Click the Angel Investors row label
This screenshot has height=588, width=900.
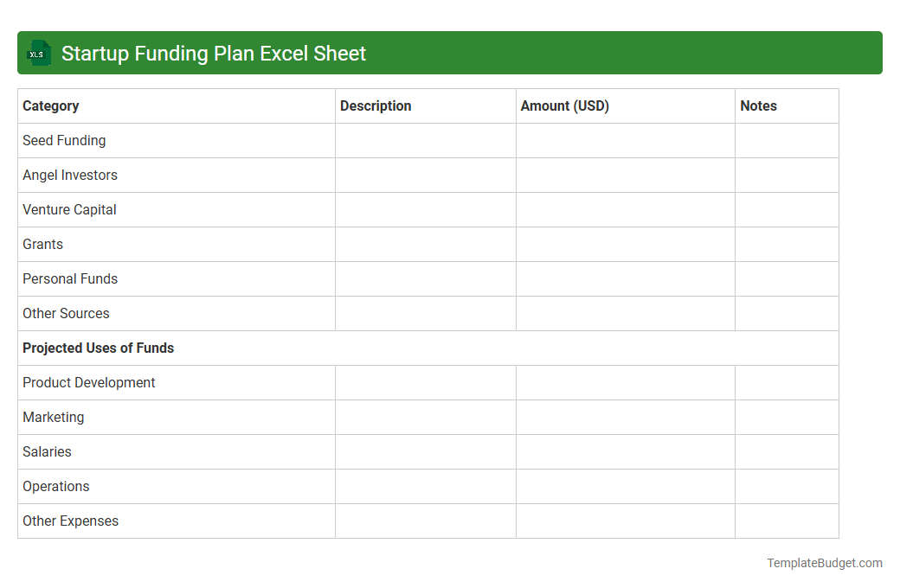point(70,175)
